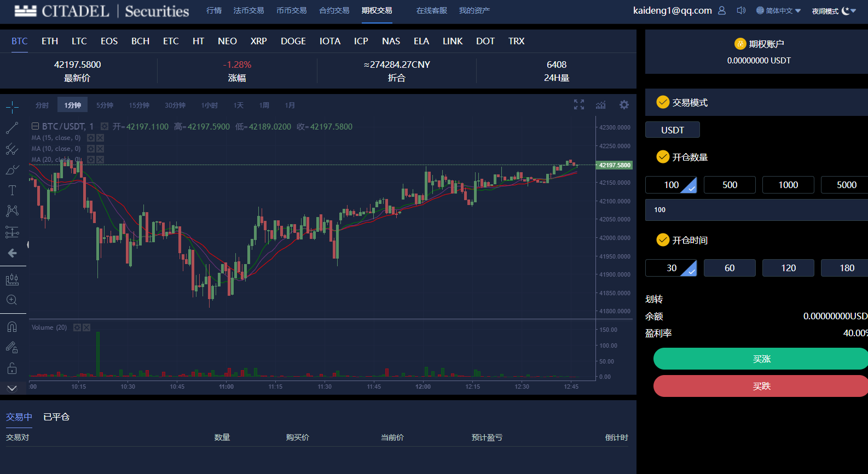Focus the open quantity input field
This screenshot has width=868, height=474.
756,210
